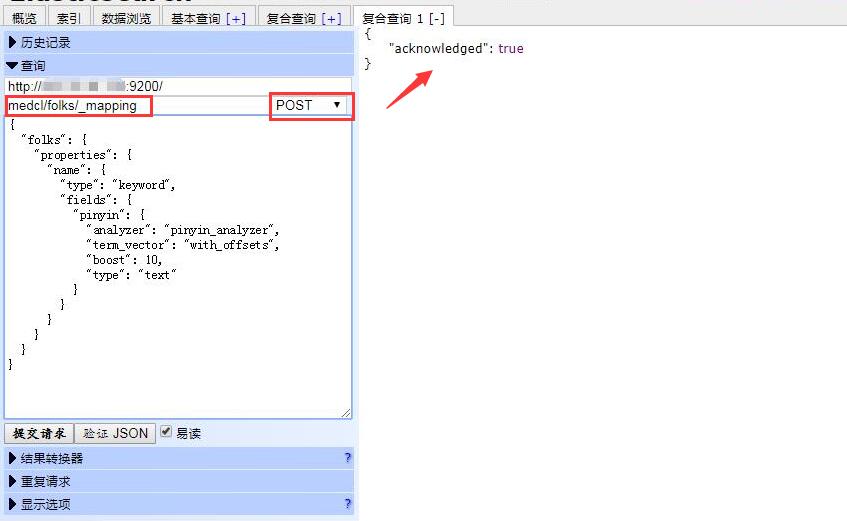Add a new 基本查询 tab via [+]

click(x=236, y=19)
